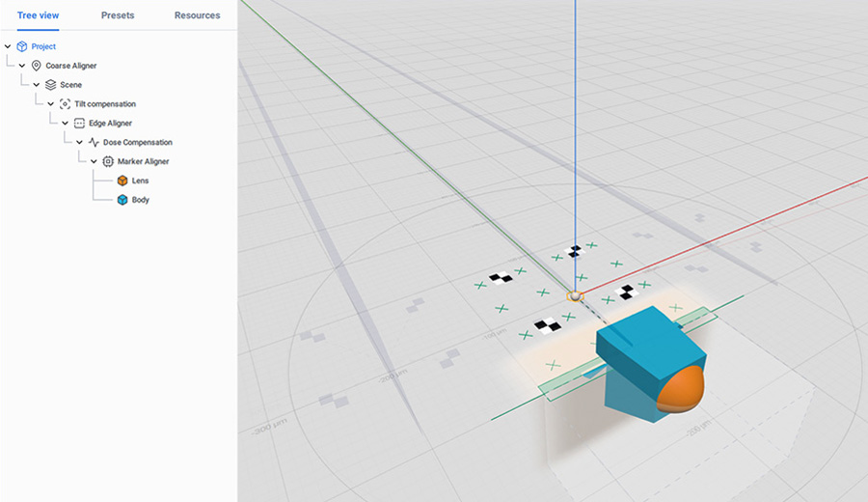Select the Tilt compensation label

coord(105,104)
